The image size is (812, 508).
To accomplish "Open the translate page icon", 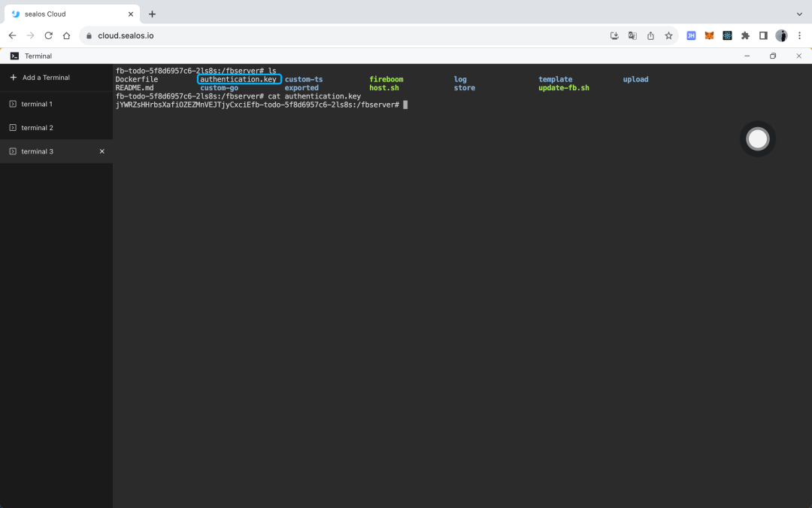I will pyautogui.click(x=632, y=36).
